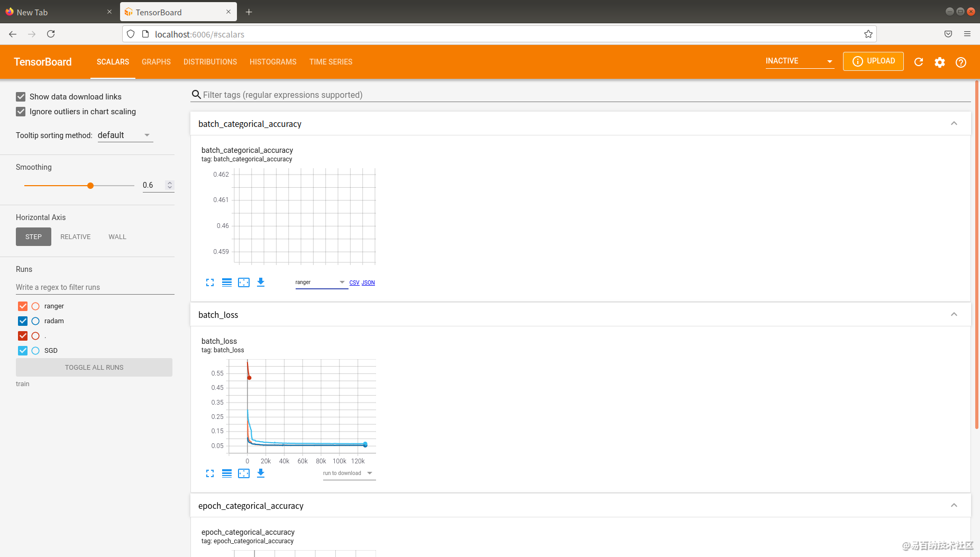Click the dot-named run color circle
Image resolution: width=980 pixels, height=557 pixels.
tap(35, 336)
